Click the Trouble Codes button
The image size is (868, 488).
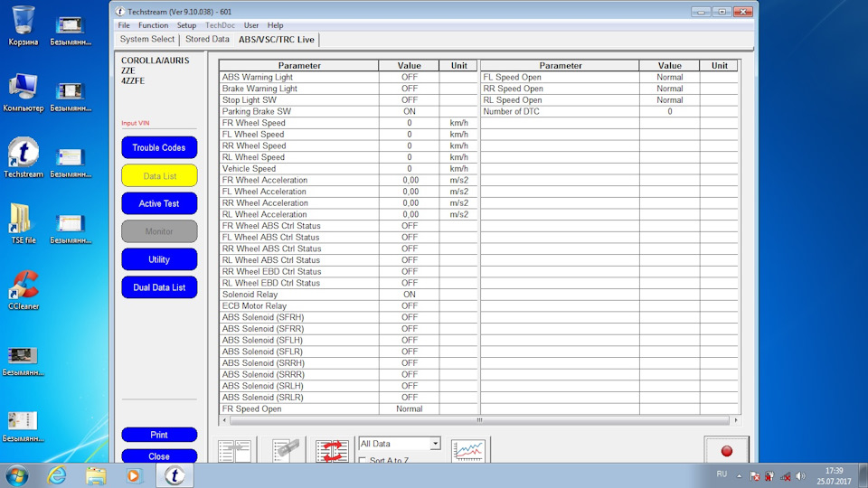click(x=159, y=147)
